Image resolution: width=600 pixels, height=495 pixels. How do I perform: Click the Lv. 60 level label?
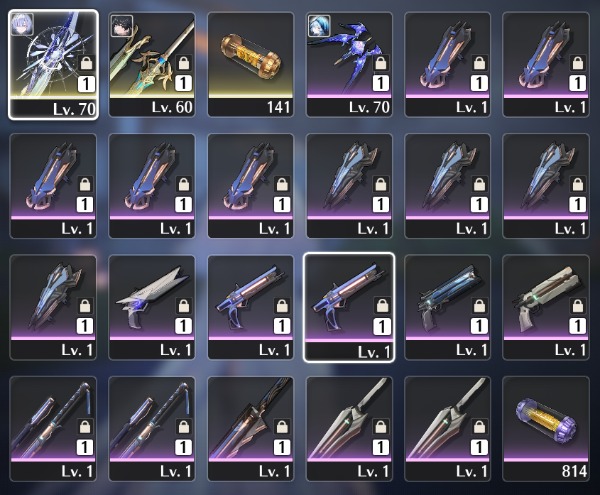tap(172, 107)
